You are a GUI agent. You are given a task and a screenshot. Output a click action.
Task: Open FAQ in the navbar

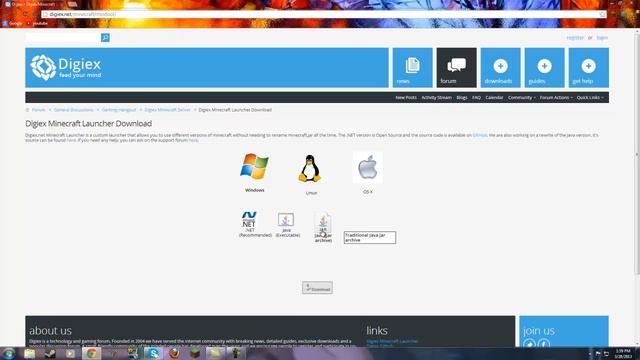click(x=476, y=98)
